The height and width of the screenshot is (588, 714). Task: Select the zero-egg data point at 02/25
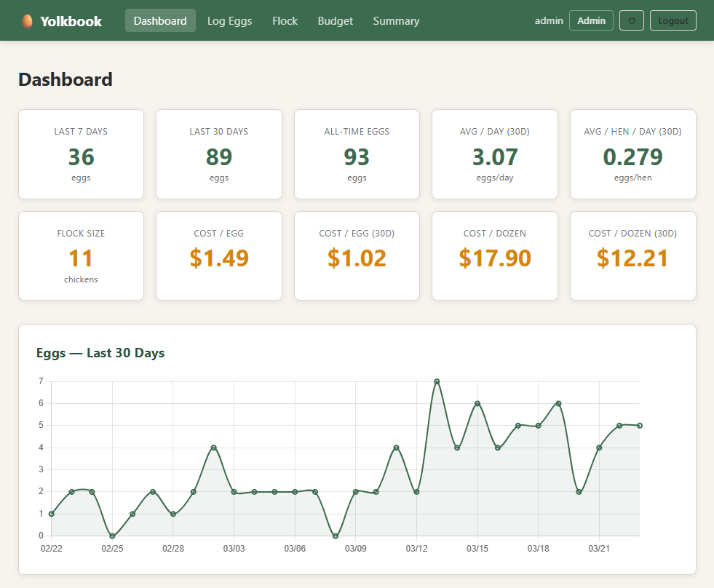click(x=112, y=535)
